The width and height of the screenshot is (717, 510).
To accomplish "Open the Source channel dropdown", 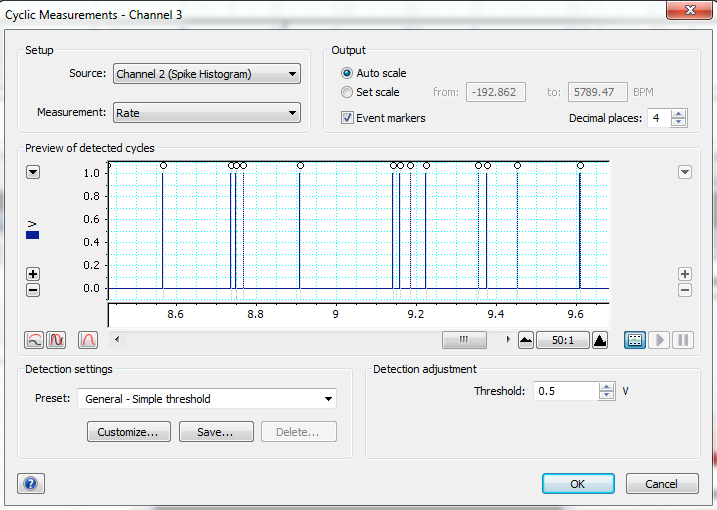I will pos(206,74).
